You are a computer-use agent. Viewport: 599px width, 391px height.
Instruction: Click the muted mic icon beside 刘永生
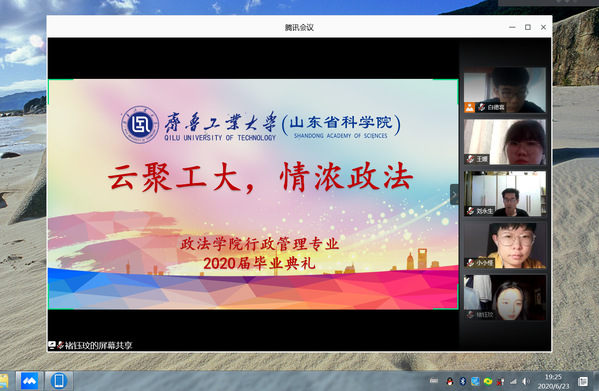click(x=470, y=211)
